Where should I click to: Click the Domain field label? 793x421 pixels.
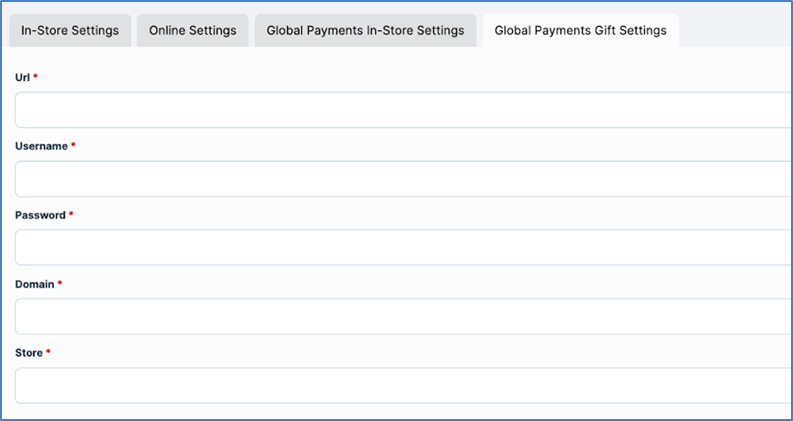point(34,284)
